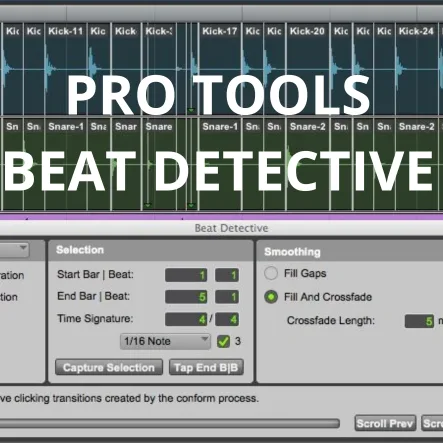Screen dimensions: 443x443
Task: Click the 'Start Bar | Beat:' label
Action: click(x=95, y=275)
